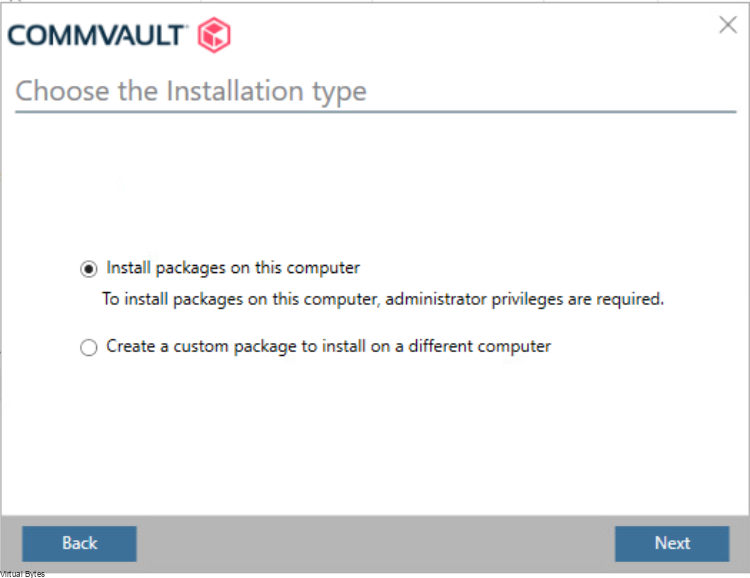Click 'different computer' in the second option
This screenshot has height=578, width=750.
click(x=479, y=346)
